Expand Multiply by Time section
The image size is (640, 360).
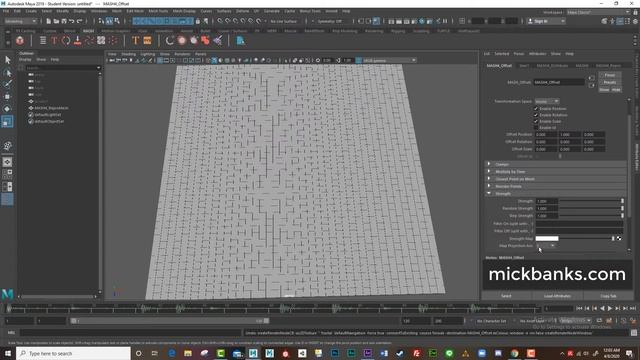click(555, 171)
